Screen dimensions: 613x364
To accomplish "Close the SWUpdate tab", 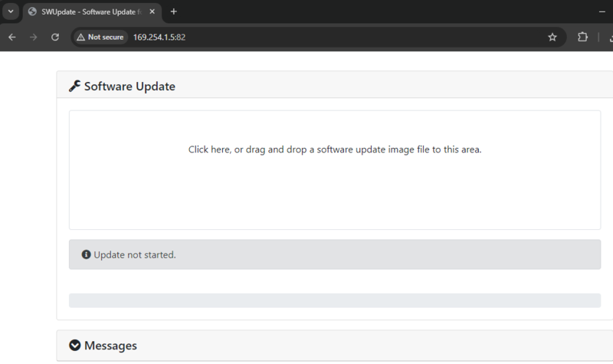I will pyautogui.click(x=152, y=11).
